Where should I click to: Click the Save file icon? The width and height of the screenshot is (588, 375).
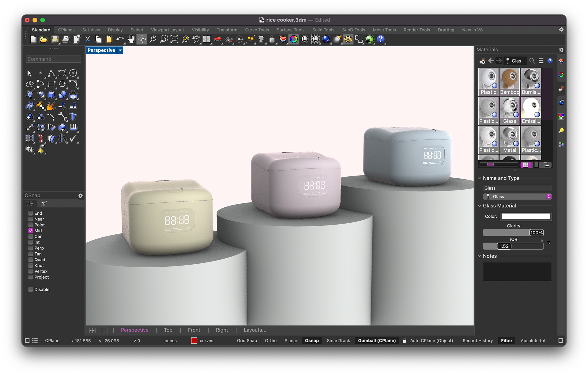pyautogui.click(x=55, y=39)
